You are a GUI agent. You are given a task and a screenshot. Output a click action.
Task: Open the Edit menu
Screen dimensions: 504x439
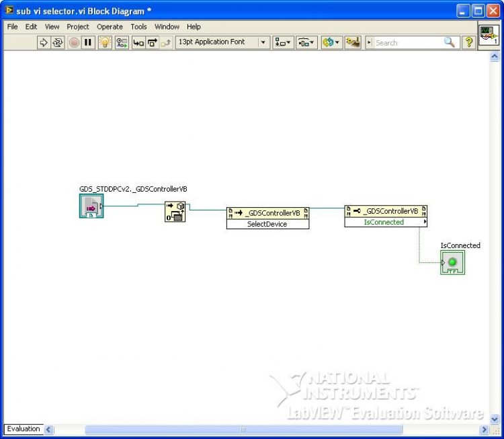[31, 27]
